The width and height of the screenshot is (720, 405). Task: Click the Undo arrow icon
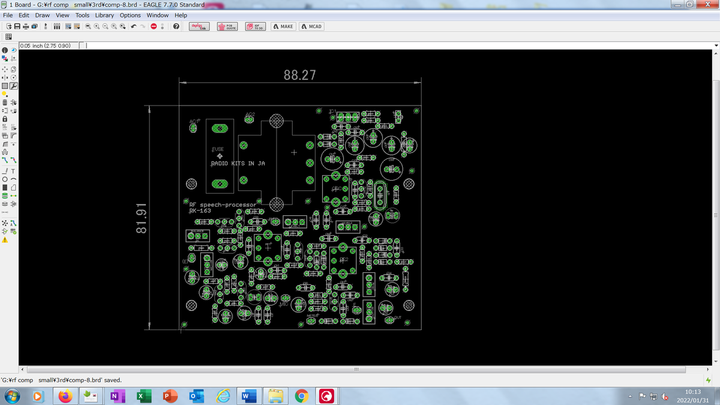click(133, 26)
